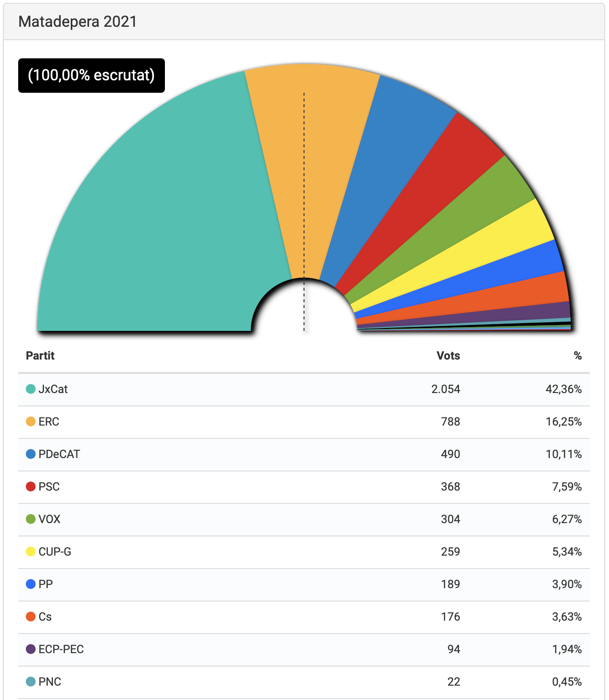Screen dimensions: 609x700
Task: Click the PSC red legend dot
Action: pyautogui.click(x=31, y=487)
